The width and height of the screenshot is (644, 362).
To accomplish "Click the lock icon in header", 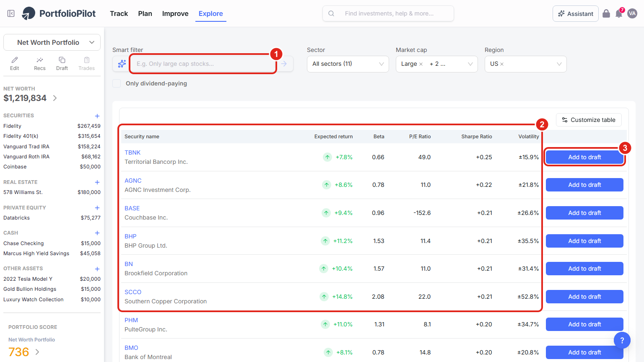I will pos(606,13).
